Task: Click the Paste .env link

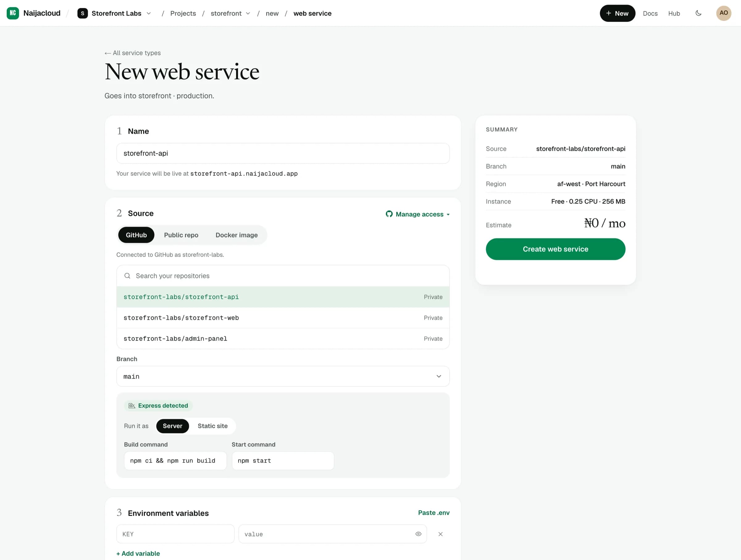Action: (x=434, y=513)
